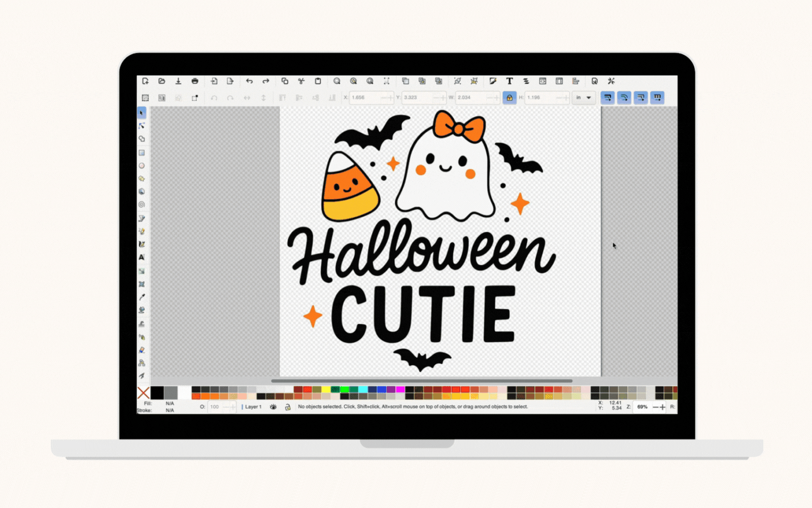This screenshot has height=508, width=812.
Task: Select the Rectangle tool
Action: pyautogui.click(x=142, y=152)
